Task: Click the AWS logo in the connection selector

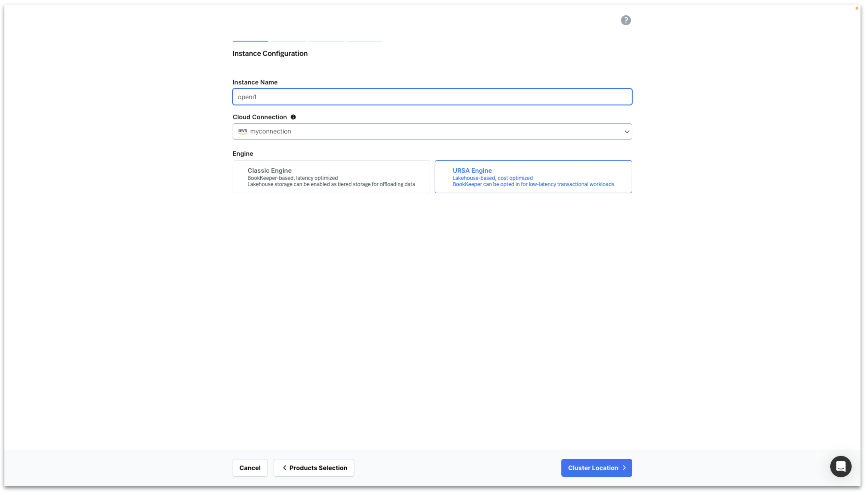Action: (x=243, y=131)
